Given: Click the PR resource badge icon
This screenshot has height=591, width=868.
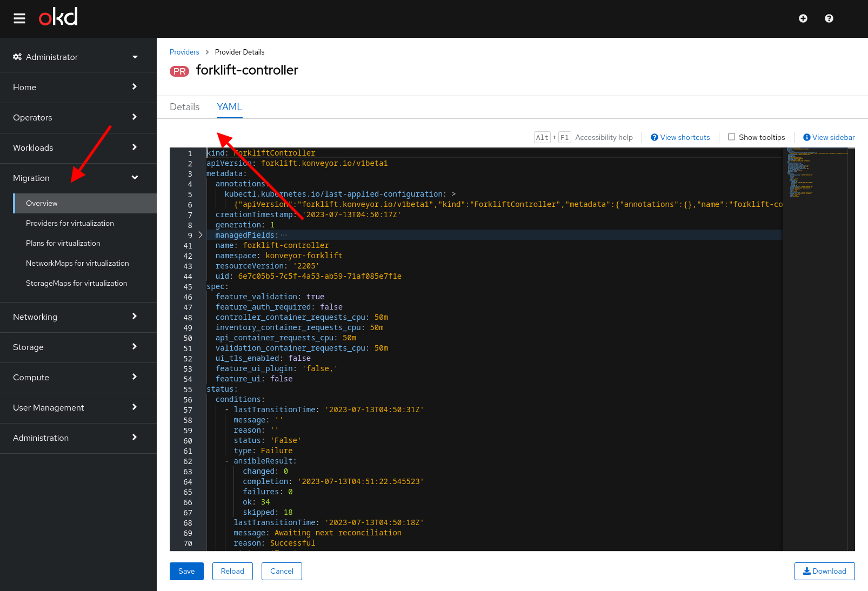Looking at the screenshot, I should point(179,71).
